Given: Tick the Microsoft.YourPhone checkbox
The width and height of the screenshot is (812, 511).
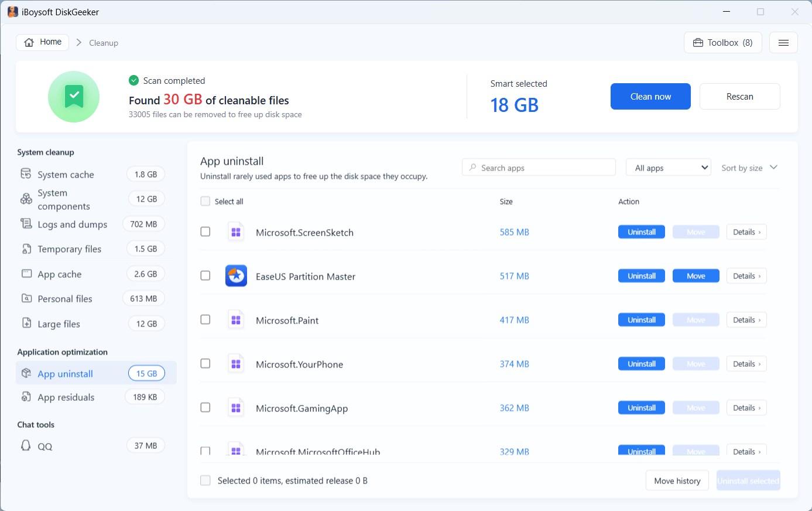Looking at the screenshot, I should pyautogui.click(x=205, y=363).
